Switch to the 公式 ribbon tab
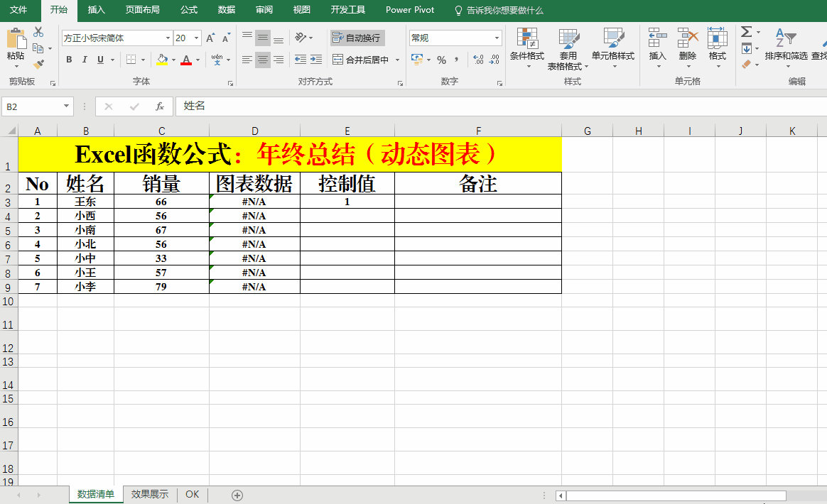The width and height of the screenshot is (827, 504). [188, 10]
